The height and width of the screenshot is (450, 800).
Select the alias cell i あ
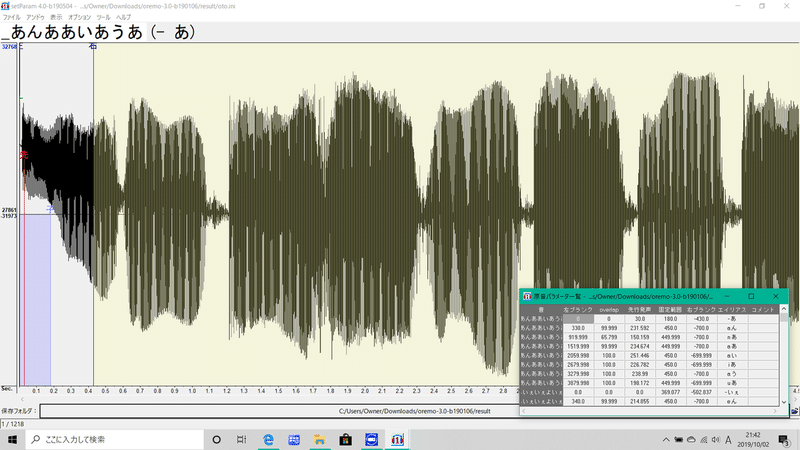coord(732,365)
